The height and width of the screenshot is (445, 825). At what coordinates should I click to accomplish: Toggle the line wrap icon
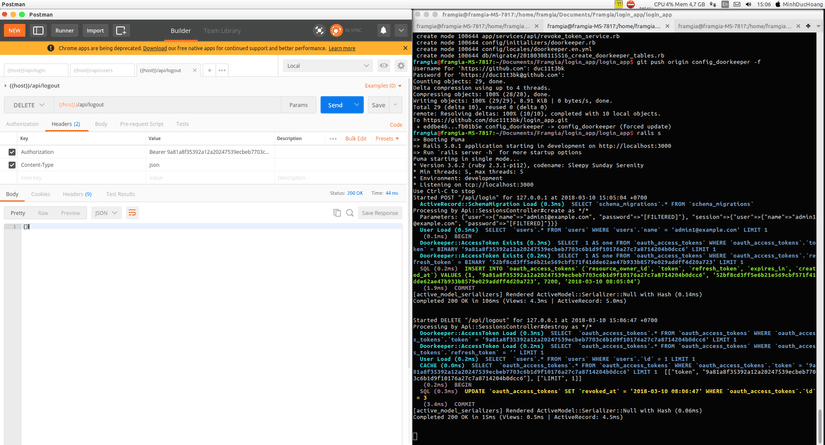(132, 213)
